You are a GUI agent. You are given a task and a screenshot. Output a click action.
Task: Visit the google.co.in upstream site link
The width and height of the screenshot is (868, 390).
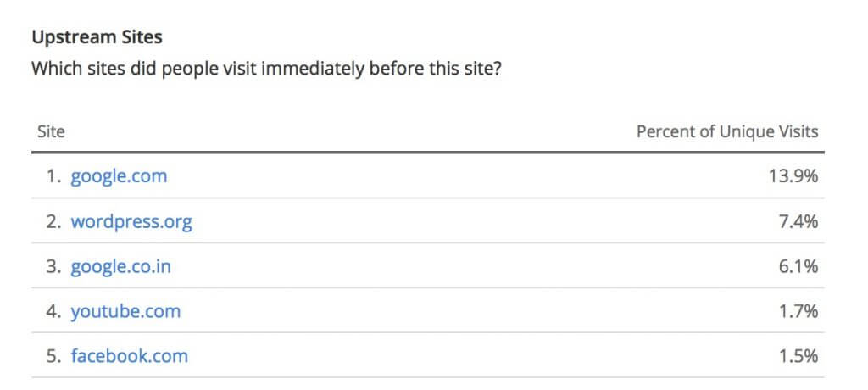point(120,266)
